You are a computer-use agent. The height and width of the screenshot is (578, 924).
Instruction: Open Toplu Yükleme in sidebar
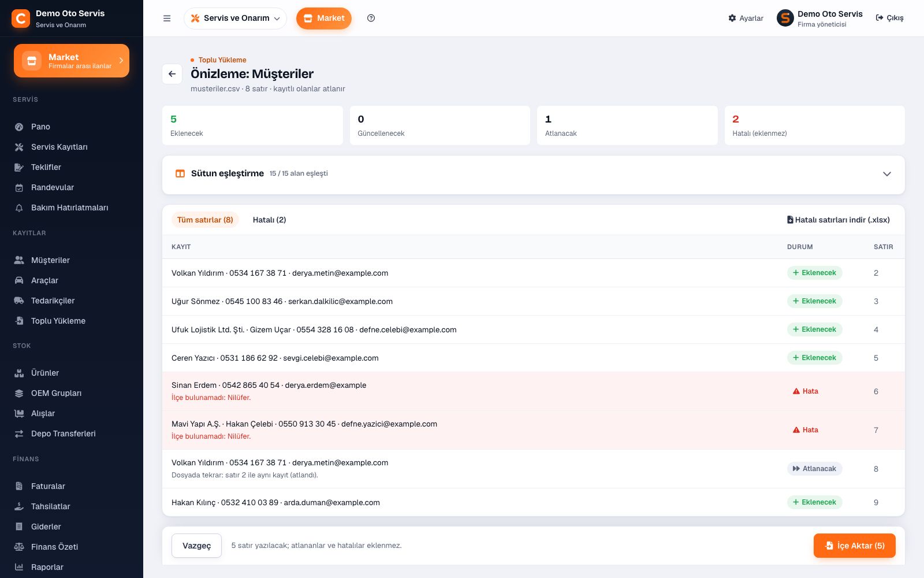click(x=72, y=321)
